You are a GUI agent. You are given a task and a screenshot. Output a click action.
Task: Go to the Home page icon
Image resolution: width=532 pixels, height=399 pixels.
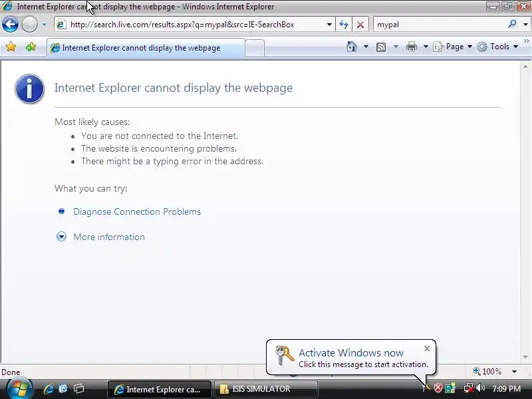(x=352, y=47)
